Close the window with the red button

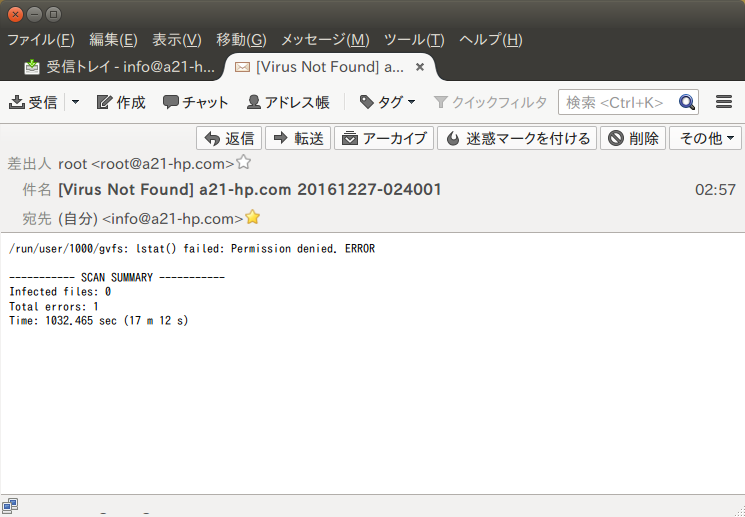[15, 14]
